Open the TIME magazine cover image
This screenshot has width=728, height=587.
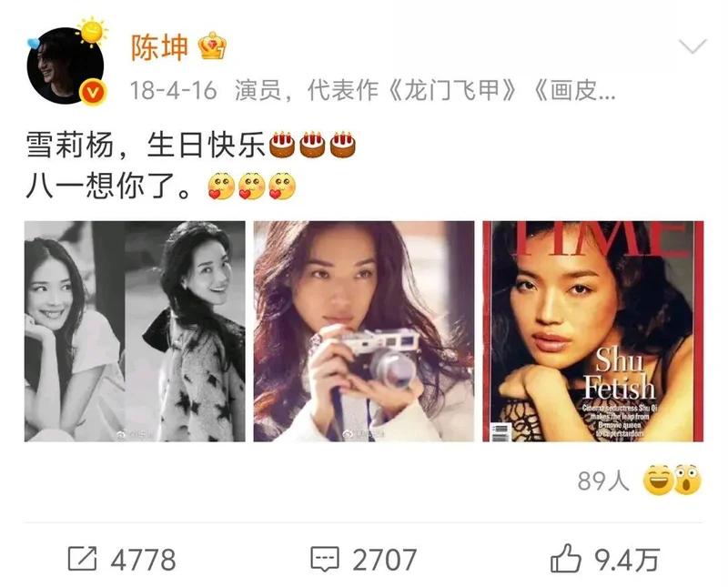(593, 331)
